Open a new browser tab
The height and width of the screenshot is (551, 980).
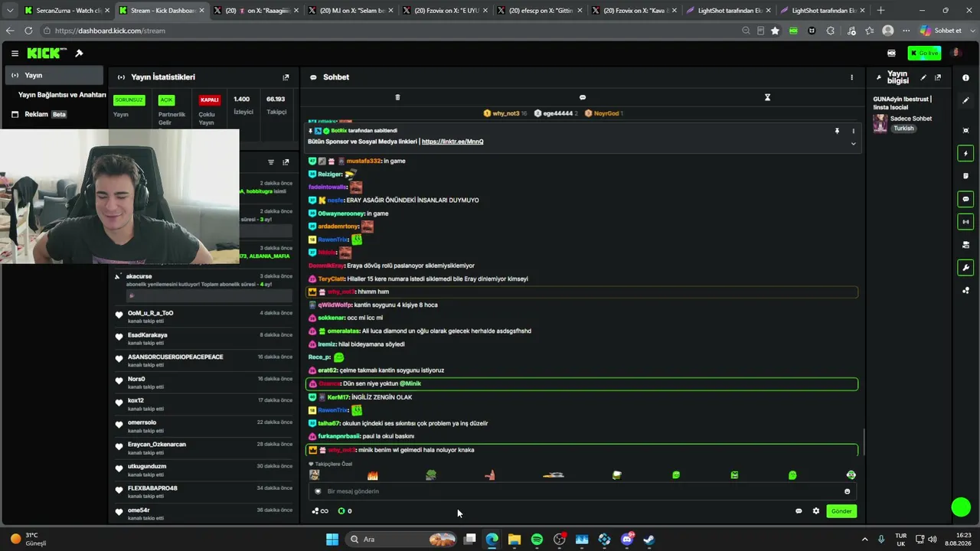tap(880, 11)
